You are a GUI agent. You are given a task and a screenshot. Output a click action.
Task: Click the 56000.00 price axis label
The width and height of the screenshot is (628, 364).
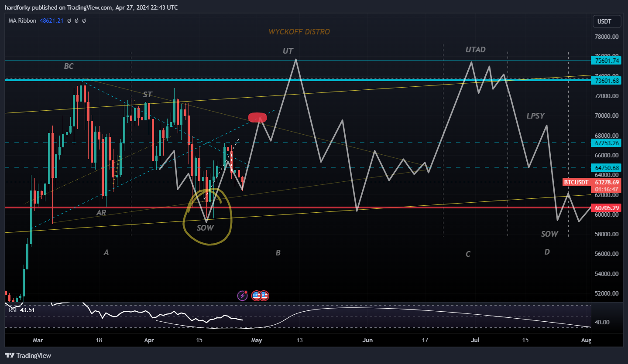(607, 254)
